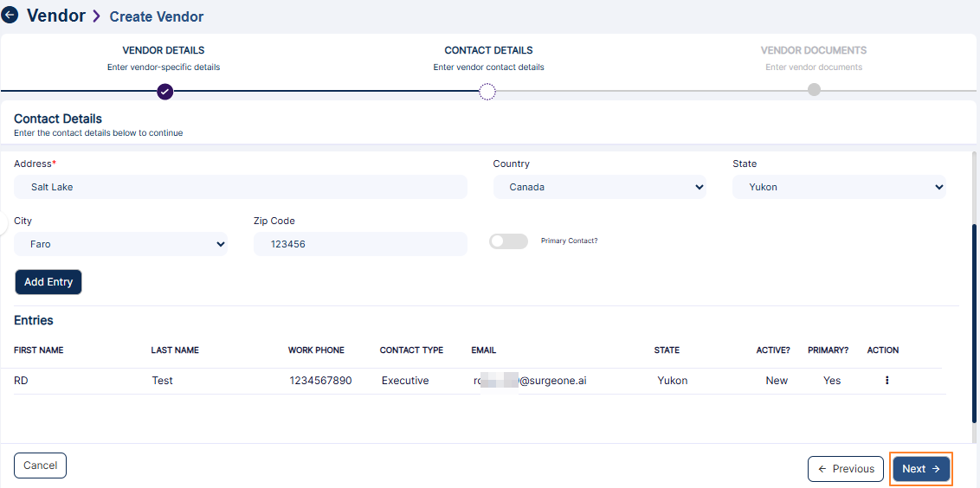Click the Next button
Image resolution: width=980 pixels, height=488 pixels.
[921, 469]
